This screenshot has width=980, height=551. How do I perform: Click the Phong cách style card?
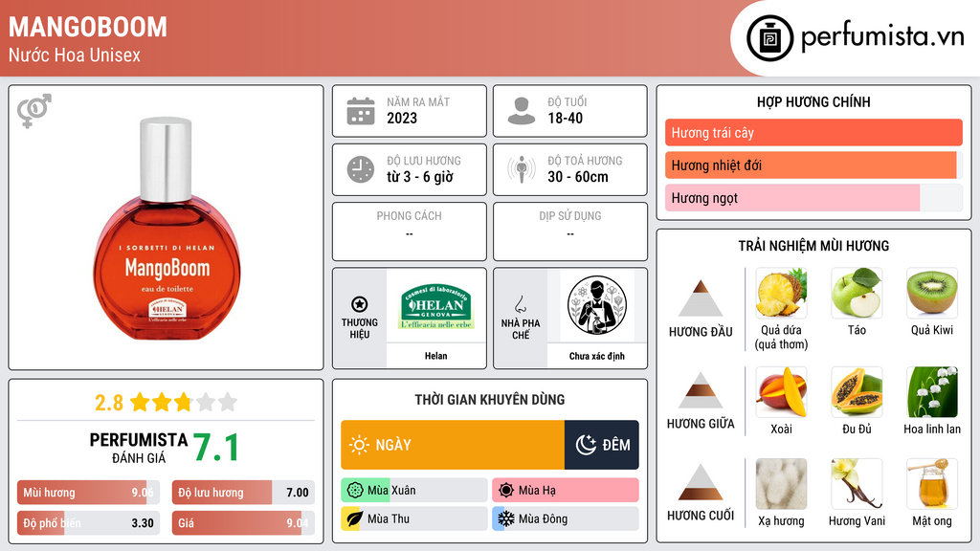click(410, 231)
